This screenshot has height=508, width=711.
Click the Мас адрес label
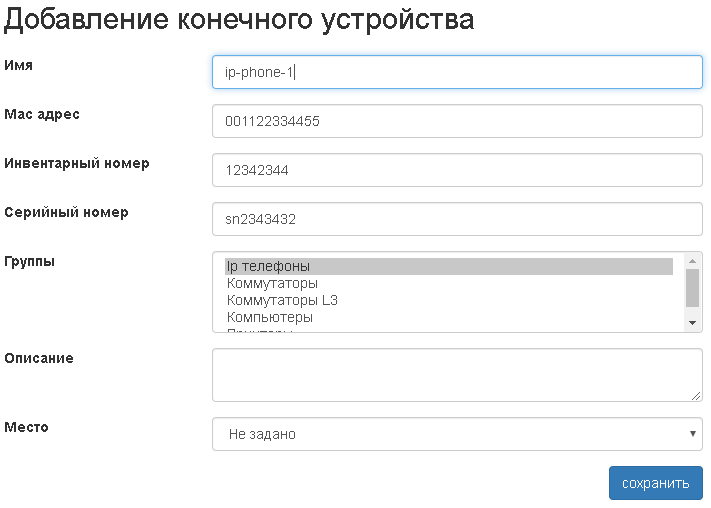coord(42,114)
